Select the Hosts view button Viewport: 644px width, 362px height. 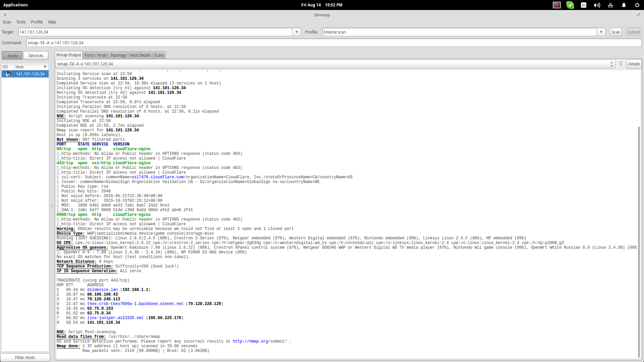[x=12, y=56]
